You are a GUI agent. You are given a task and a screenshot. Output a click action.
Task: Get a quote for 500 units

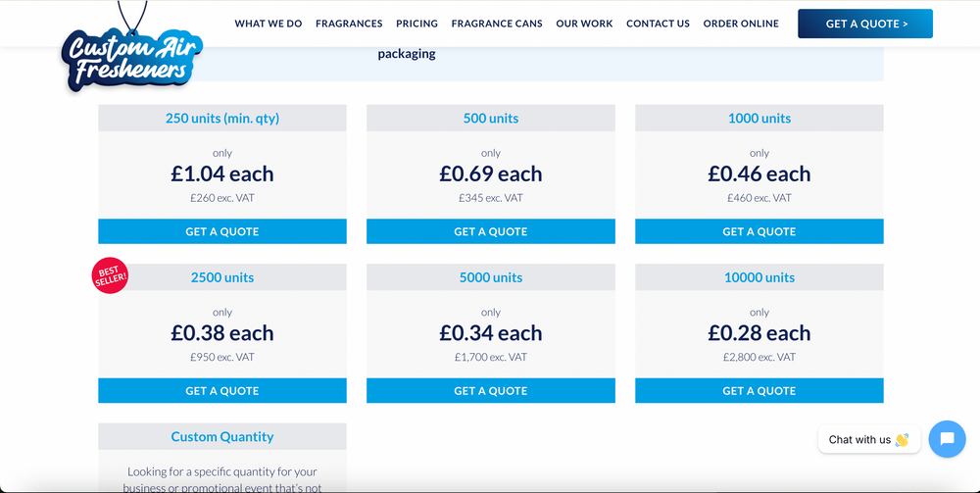click(x=491, y=232)
